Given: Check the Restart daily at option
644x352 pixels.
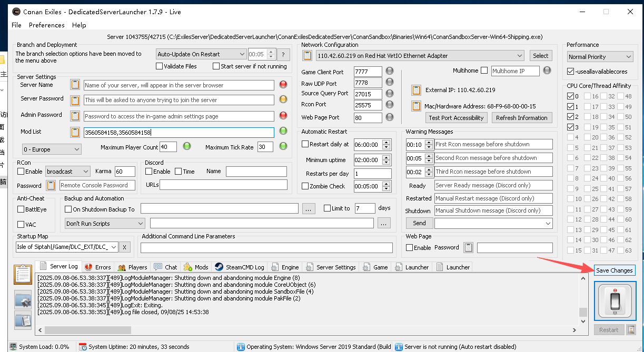Looking at the screenshot, I should (x=305, y=144).
